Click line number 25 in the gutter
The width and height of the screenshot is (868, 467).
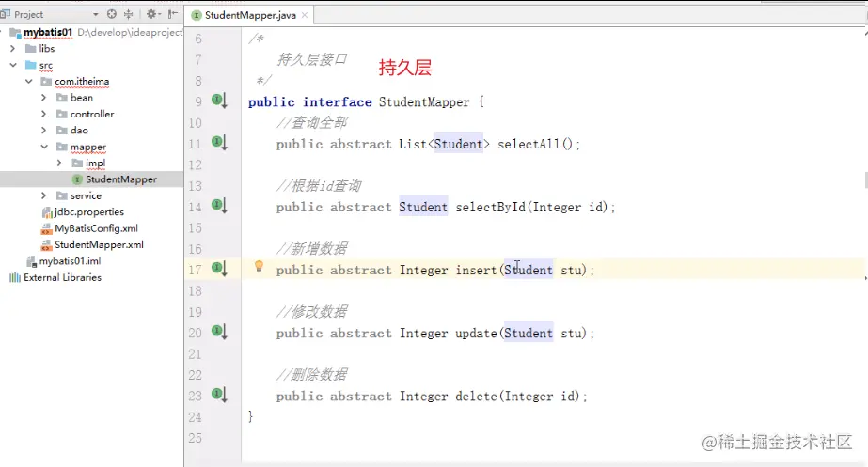click(195, 438)
